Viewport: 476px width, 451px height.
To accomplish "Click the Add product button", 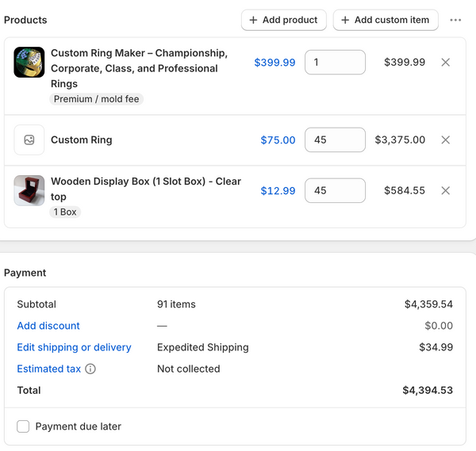I will coord(284,20).
